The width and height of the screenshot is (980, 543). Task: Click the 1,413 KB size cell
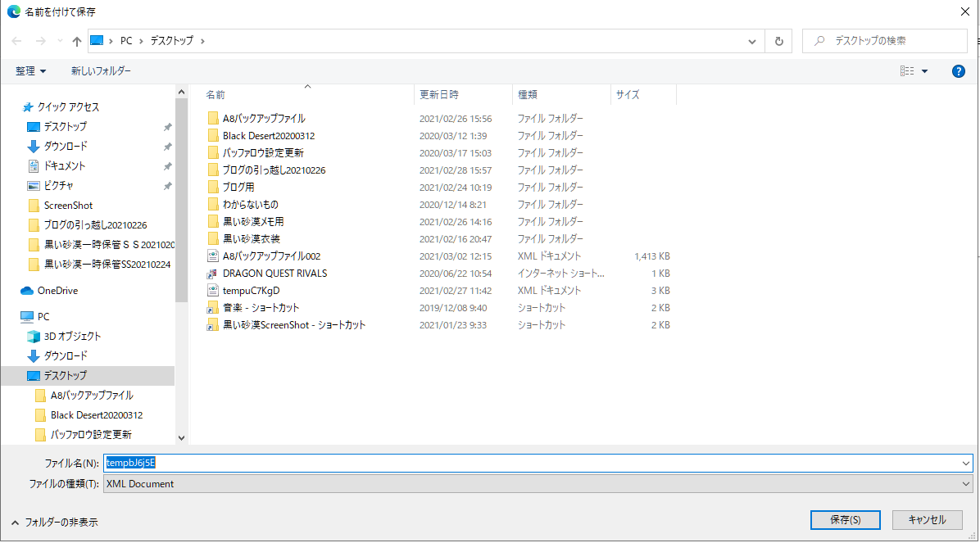coord(652,256)
